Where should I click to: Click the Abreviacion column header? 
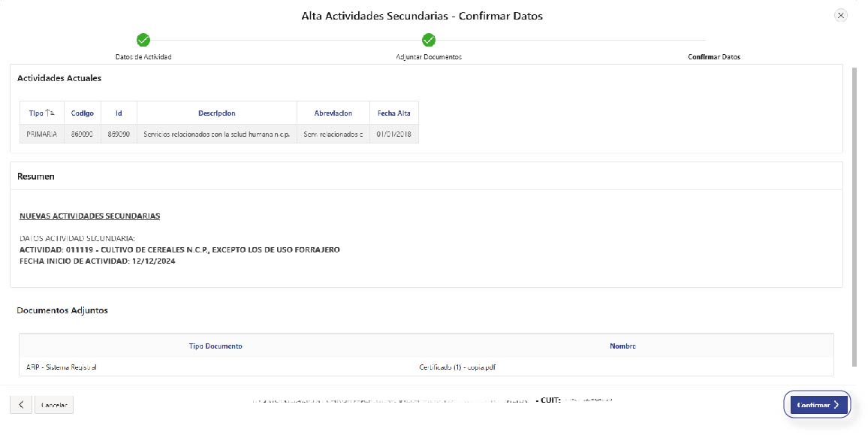[x=333, y=113]
